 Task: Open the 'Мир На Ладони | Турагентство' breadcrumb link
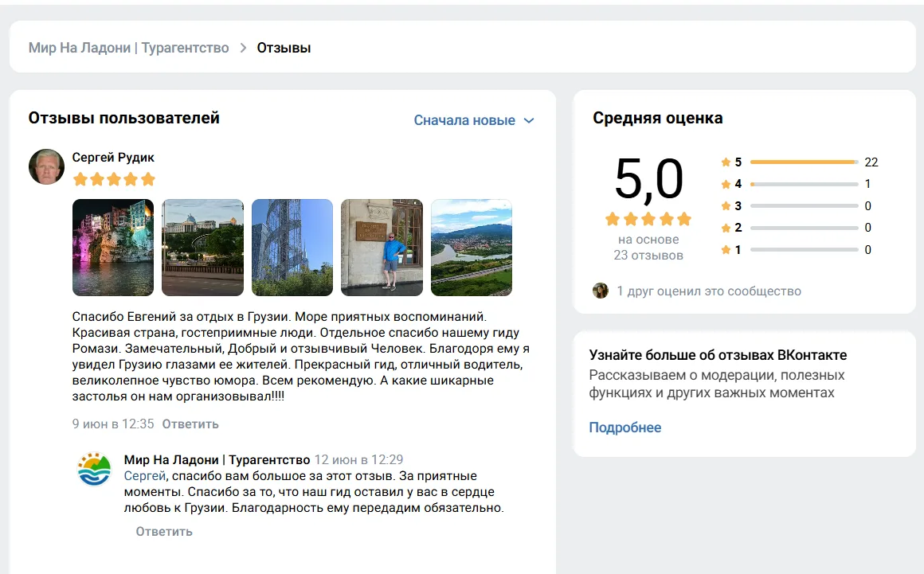click(x=128, y=48)
